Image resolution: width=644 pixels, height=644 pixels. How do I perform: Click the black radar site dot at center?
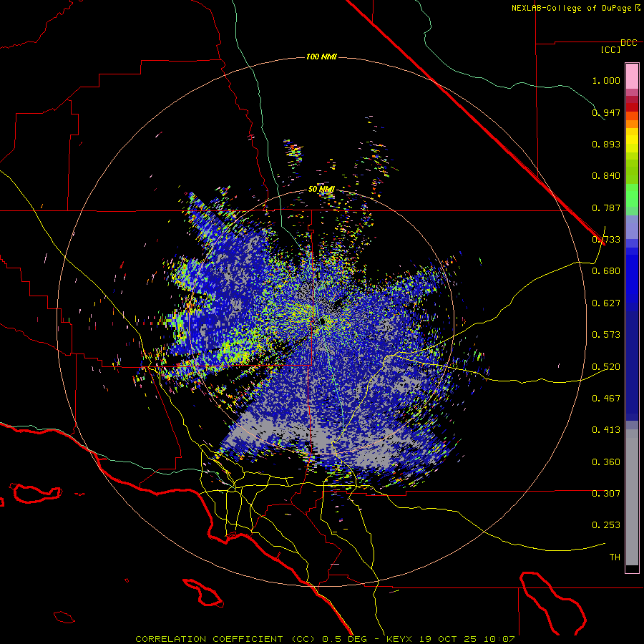(x=321, y=321)
